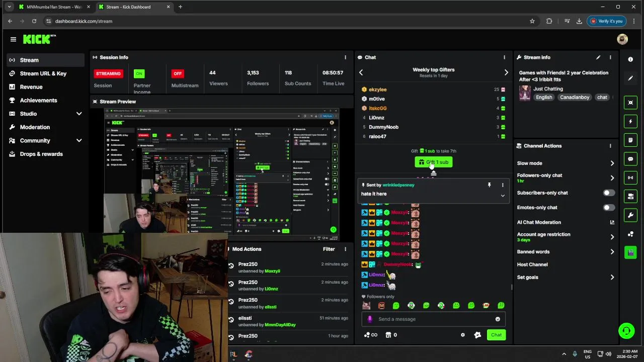The image size is (644, 362).
Task: Open Mod Actions three-dot menu
Action: point(345,249)
